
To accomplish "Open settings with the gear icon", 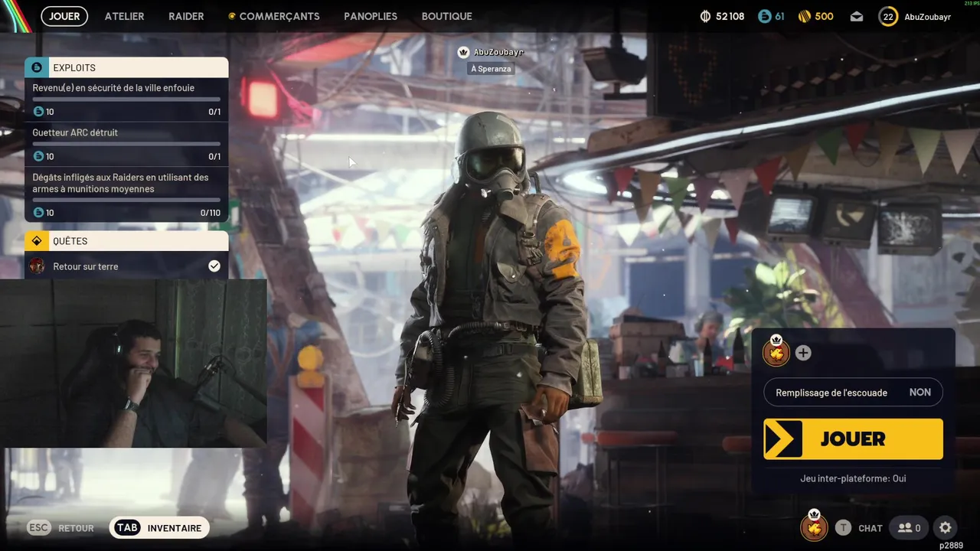I will point(946,527).
